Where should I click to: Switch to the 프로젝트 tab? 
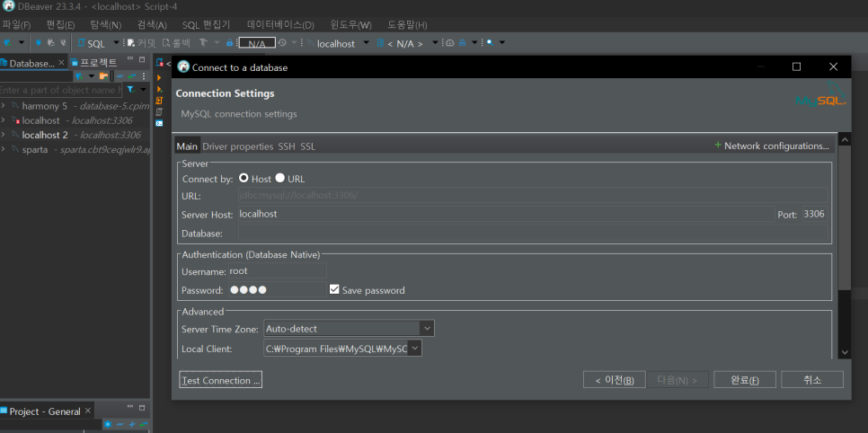(94, 63)
